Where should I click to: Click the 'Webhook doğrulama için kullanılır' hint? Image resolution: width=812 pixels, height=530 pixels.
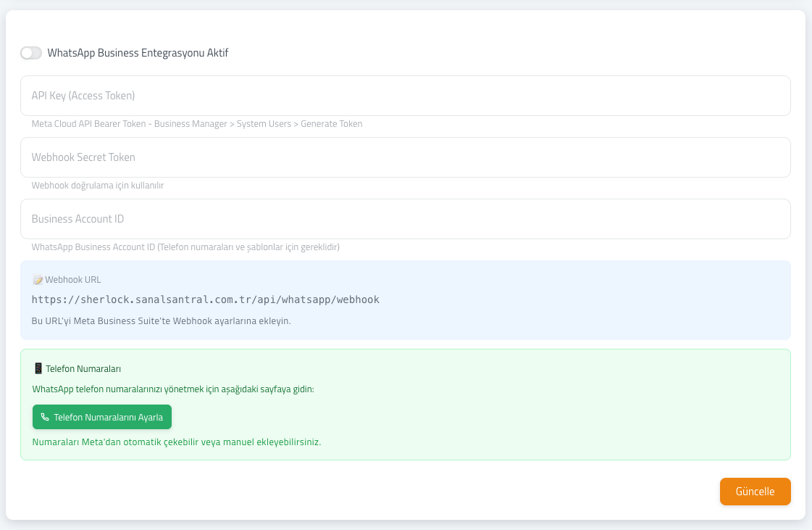(98, 186)
